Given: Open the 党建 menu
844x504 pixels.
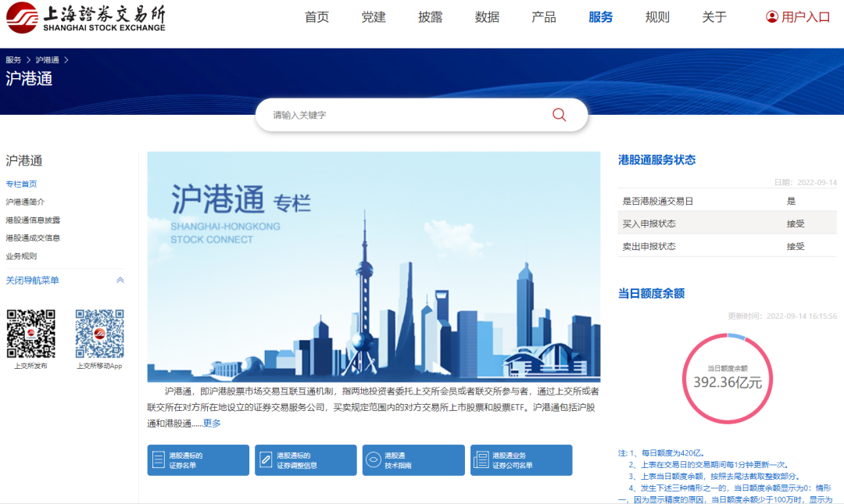Looking at the screenshot, I should 374,17.
